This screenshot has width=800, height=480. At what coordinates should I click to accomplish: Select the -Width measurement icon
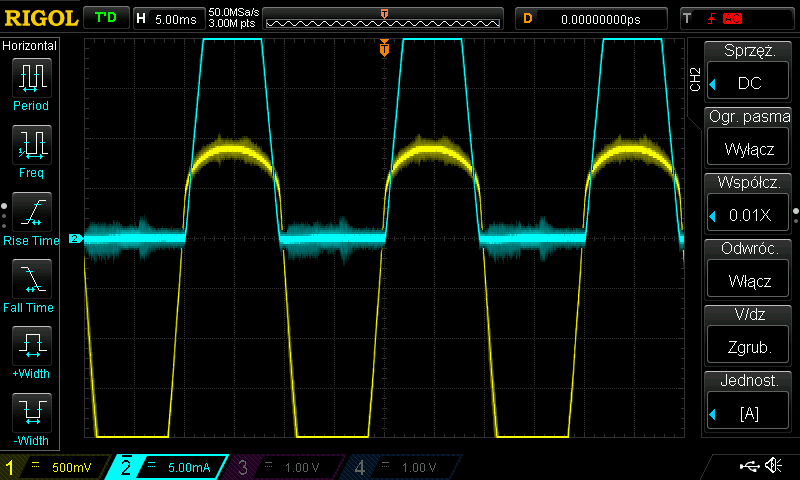pos(32,413)
